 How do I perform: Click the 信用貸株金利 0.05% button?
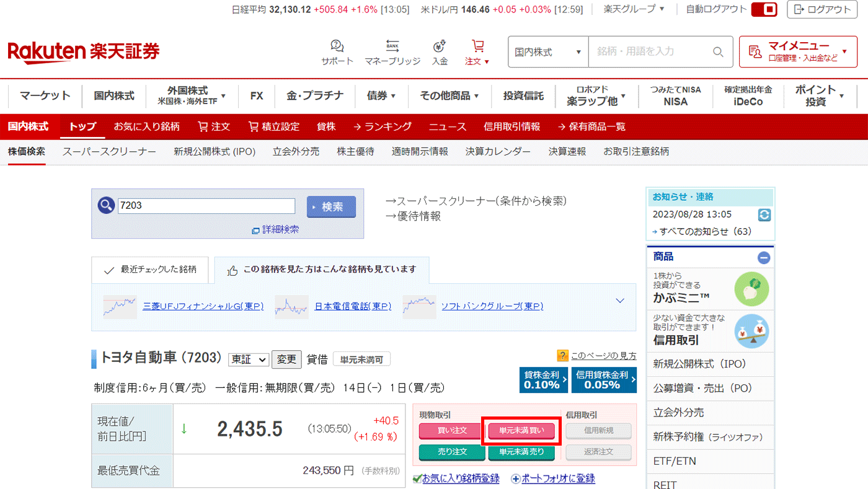tap(604, 380)
